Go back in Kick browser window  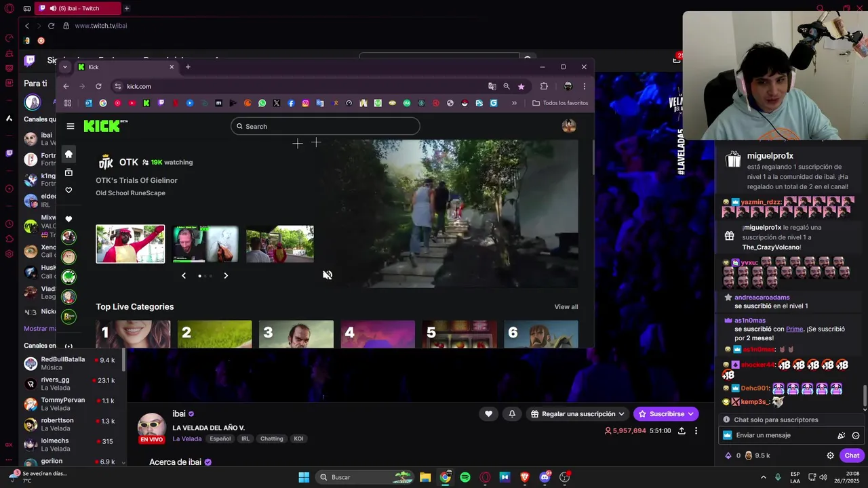pyautogui.click(x=66, y=86)
